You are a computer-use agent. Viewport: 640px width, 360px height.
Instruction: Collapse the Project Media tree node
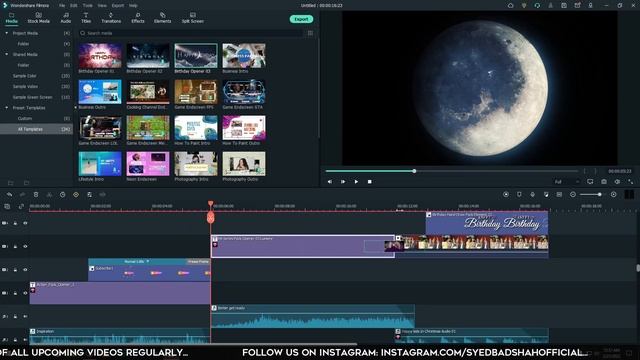7,33
